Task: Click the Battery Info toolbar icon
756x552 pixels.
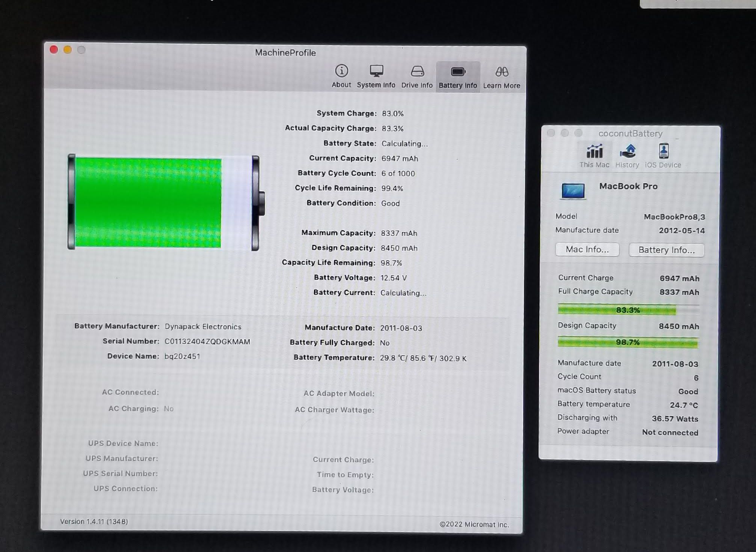Action: pyautogui.click(x=457, y=77)
